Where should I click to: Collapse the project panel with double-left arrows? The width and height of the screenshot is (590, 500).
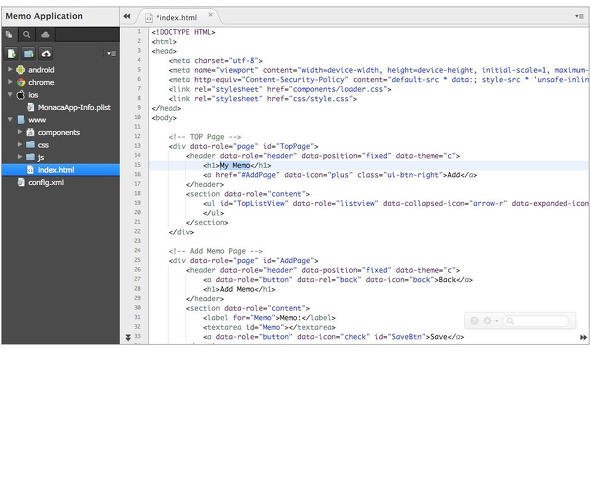(127, 16)
